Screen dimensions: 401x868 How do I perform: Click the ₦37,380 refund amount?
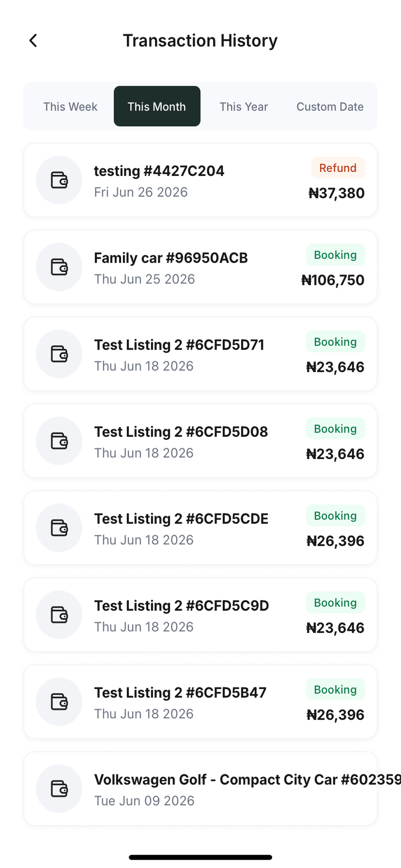[x=336, y=193]
